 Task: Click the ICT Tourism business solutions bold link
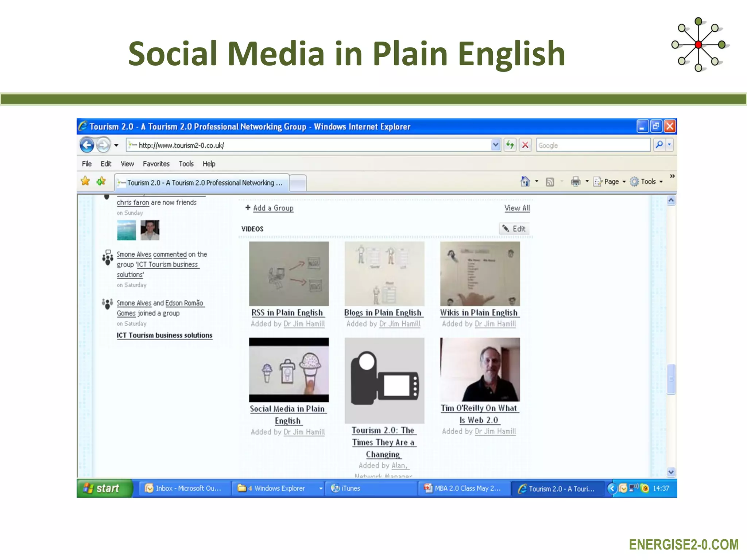pyautogui.click(x=165, y=335)
